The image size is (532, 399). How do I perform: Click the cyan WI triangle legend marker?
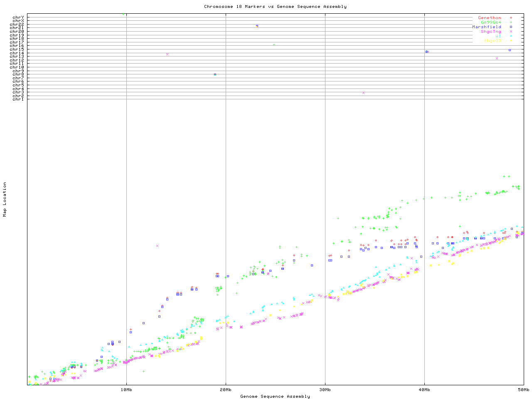point(511,36)
